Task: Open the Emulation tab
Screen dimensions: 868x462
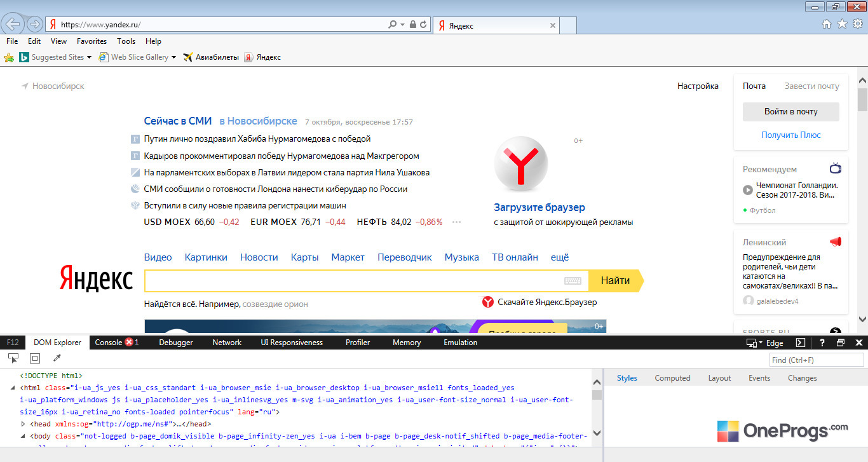Action: [461, 343]
